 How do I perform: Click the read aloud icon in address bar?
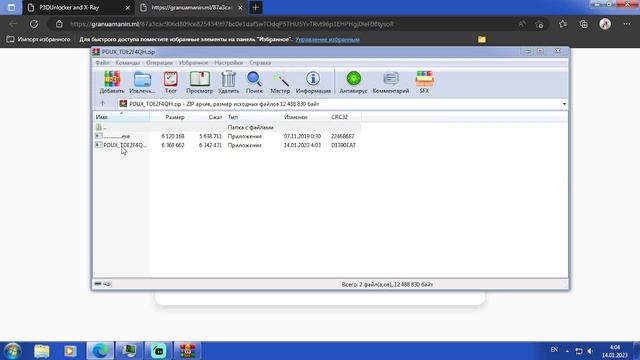pyautogui.click(x=522, y=24)
